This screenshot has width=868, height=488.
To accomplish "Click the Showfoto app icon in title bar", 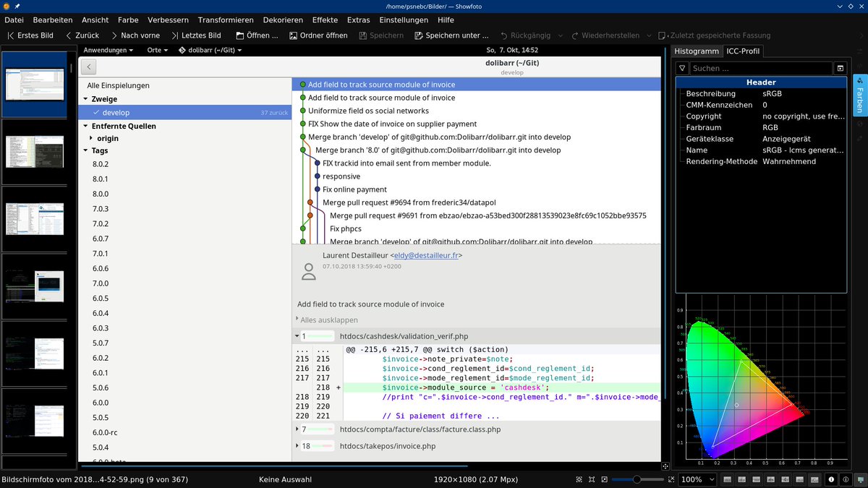I will coord(6,6).
